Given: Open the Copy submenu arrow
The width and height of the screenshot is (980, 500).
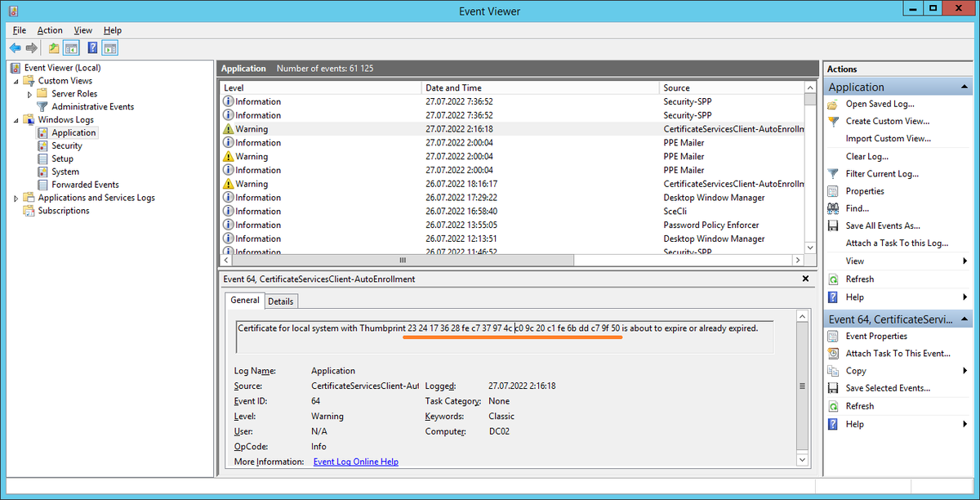Looking at the screenshot, I should [x=965, y=371].
